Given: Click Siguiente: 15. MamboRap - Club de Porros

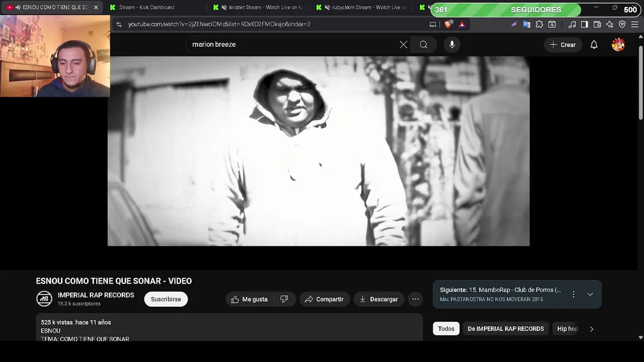Looking at the screenshot, I should click(x=501, y=290).
